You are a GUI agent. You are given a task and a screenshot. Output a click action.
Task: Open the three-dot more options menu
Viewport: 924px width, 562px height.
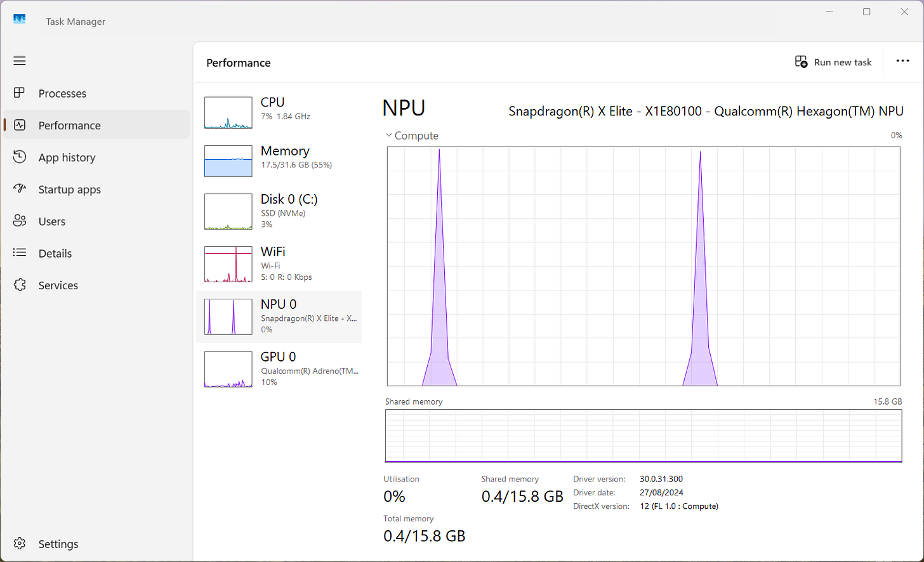point(902,61)
